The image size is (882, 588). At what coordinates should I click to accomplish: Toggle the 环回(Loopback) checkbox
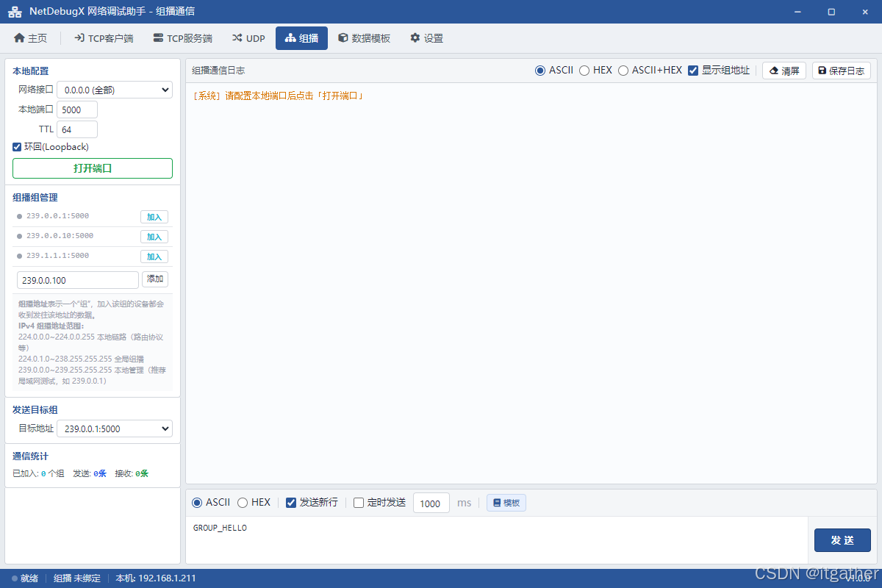click(x=17, y=147)
